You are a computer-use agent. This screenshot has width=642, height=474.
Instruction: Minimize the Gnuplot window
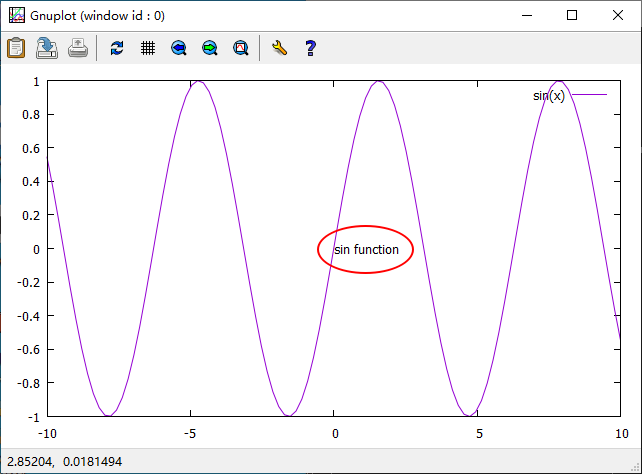pyautogui.click(x=527, y=16)
